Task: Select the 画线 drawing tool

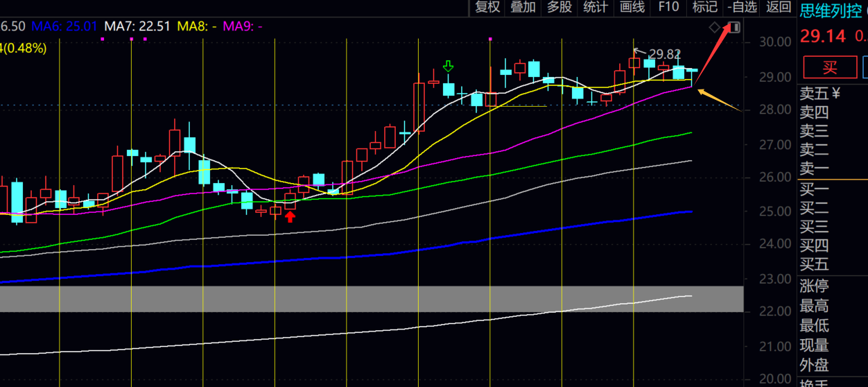Action: (632, 8)
